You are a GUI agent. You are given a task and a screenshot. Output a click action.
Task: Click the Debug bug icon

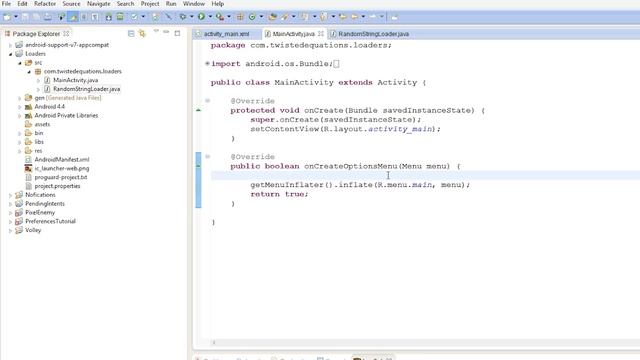point(182,17)
